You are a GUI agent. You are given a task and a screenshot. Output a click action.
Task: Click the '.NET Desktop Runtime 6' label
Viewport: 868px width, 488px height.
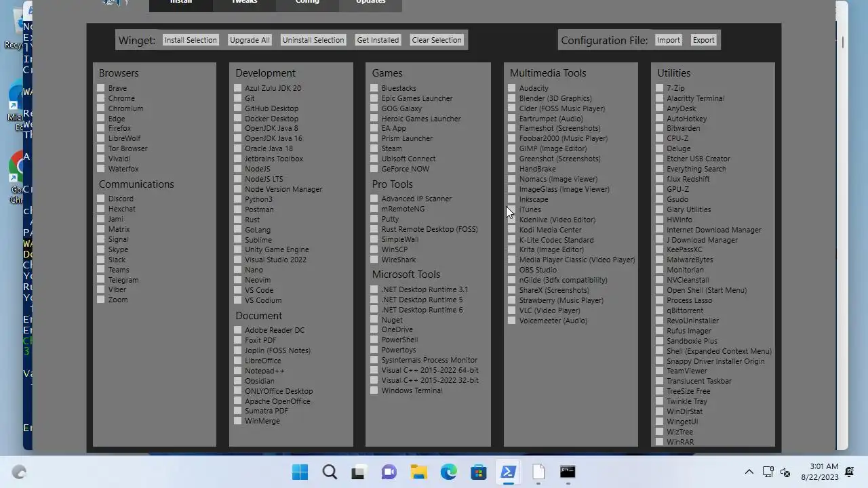coord(422,310)
